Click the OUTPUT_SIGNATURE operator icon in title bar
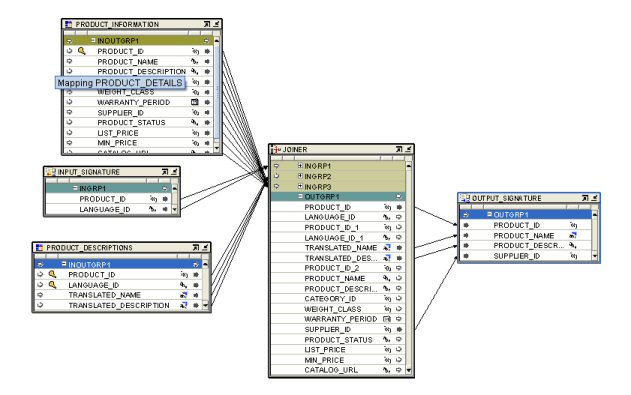631x395 pixels. 465,198
